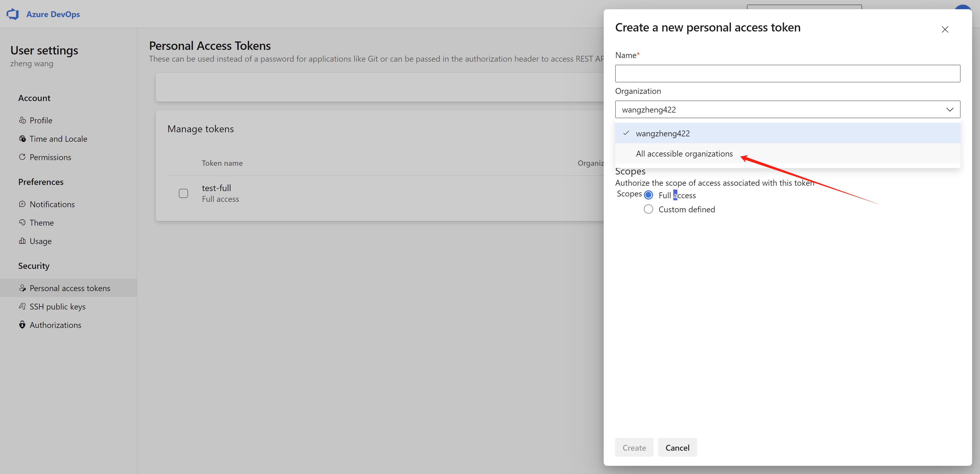Image resolution: width=980 pixels, height=474 pixels.
Task: Click the Profile icon in sidebar
Action: pyautogui.click(x=23, y=120)
